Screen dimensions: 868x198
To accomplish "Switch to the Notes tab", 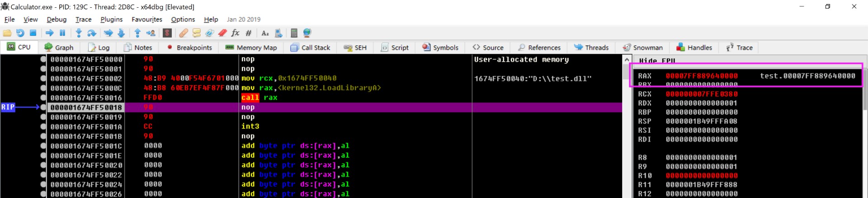I will [x=138, y=48].
